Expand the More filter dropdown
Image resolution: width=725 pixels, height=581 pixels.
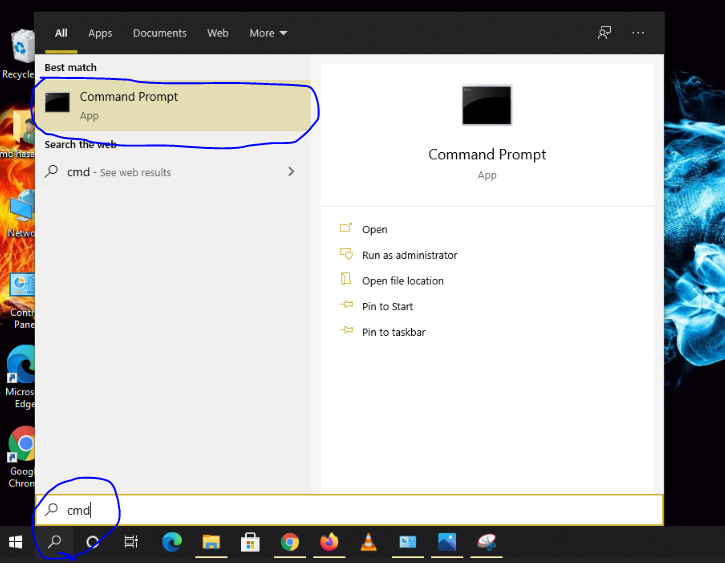[268, 33]
